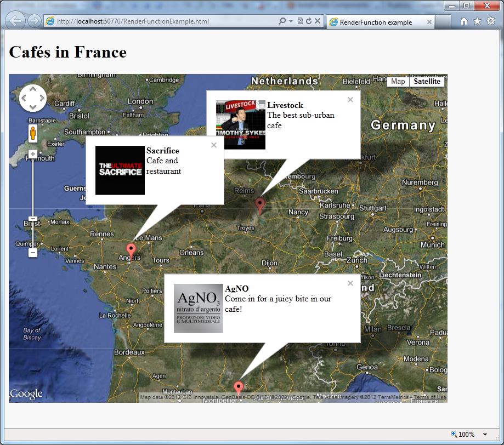Switch map view to Satellite mode
Screen dimensions: 504x445
[427, 82]
